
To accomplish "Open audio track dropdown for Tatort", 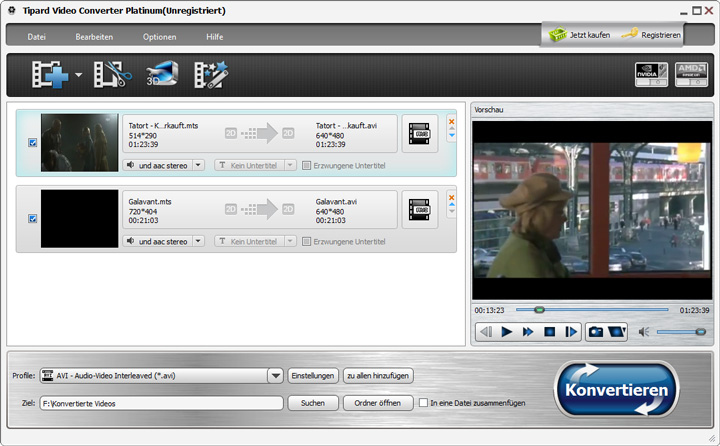I will (198, 165).
